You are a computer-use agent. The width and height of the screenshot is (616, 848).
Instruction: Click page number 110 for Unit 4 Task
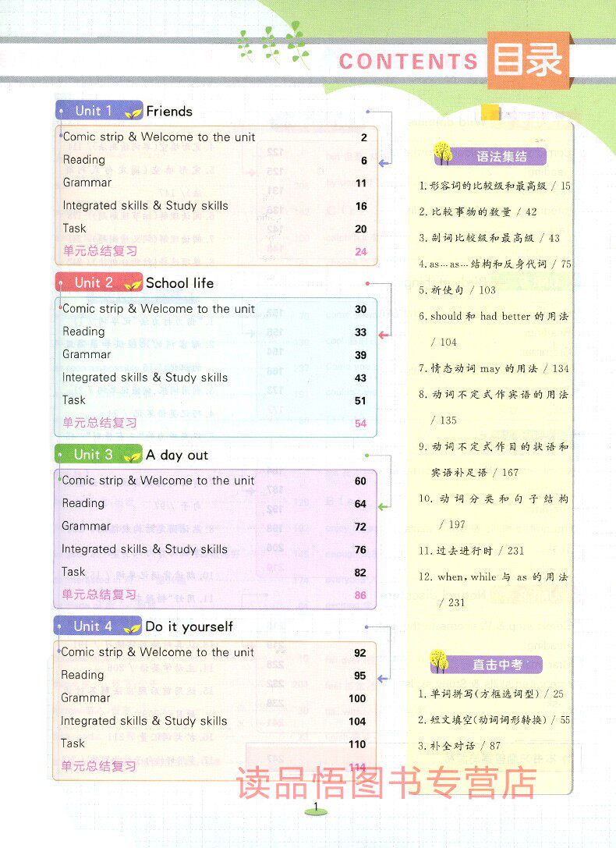click(357, 745)
